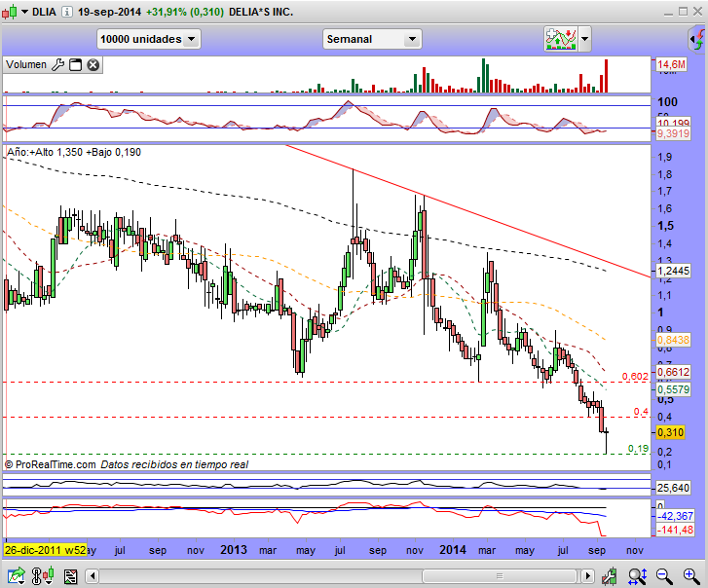Minimize the chart window
This screenshot has height=588, width=708.
point(668,13)
